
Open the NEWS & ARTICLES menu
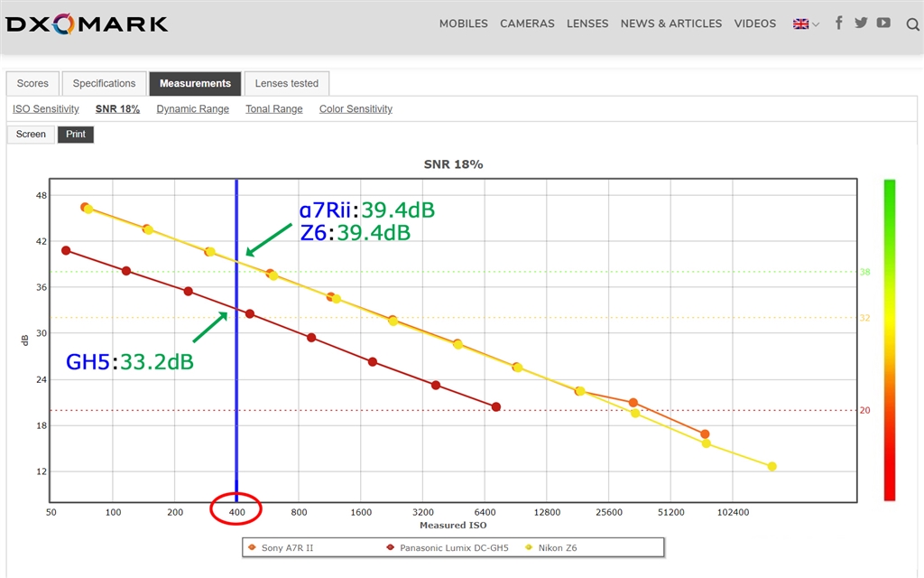click(670, 23)
